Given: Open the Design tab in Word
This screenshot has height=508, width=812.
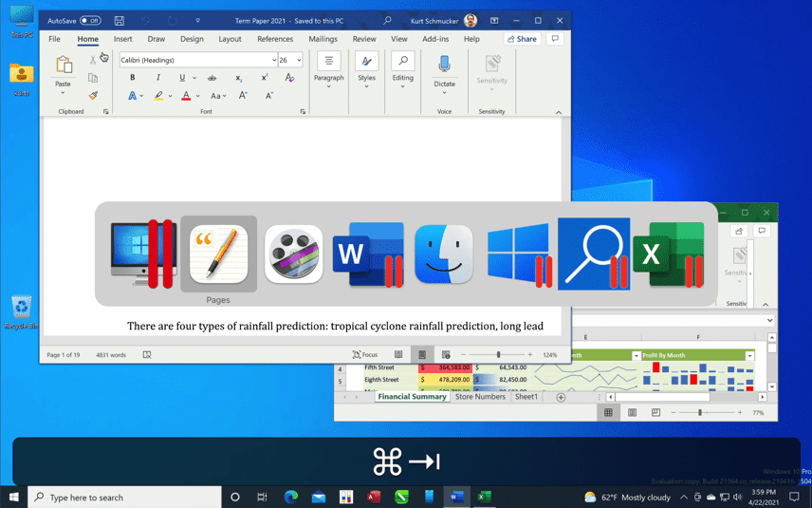Looking at the screenshot, I should [x=192, y=39].
